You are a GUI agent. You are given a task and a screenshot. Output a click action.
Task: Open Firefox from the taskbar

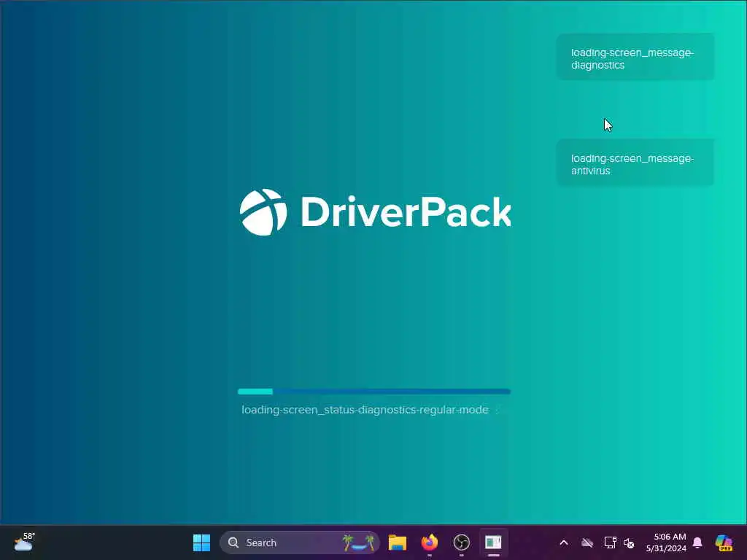429,542
